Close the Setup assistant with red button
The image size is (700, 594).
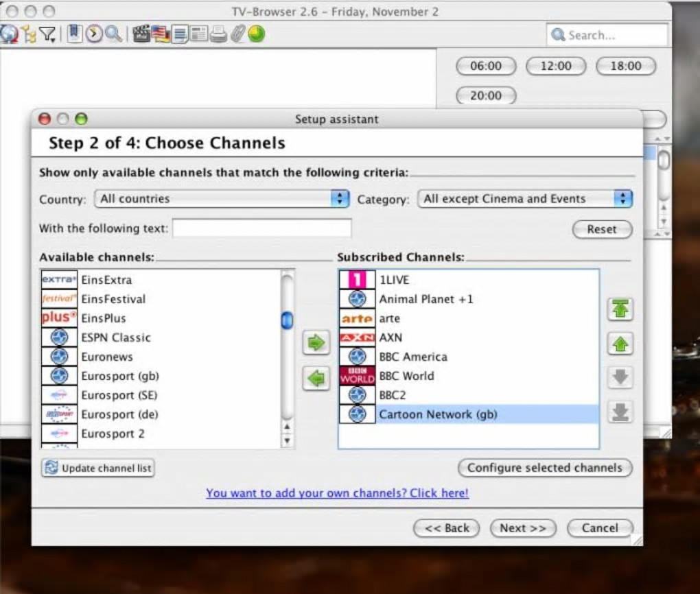point(45,119)
